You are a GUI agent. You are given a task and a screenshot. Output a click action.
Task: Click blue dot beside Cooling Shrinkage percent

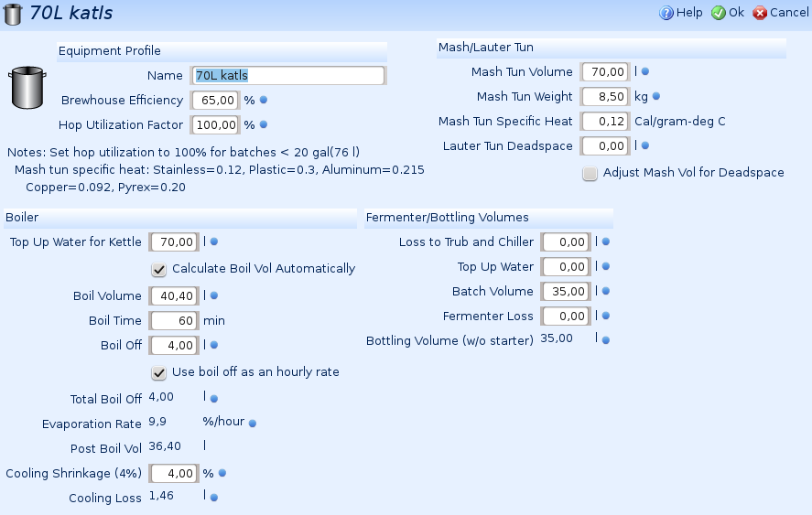click(x=222, y=473)
